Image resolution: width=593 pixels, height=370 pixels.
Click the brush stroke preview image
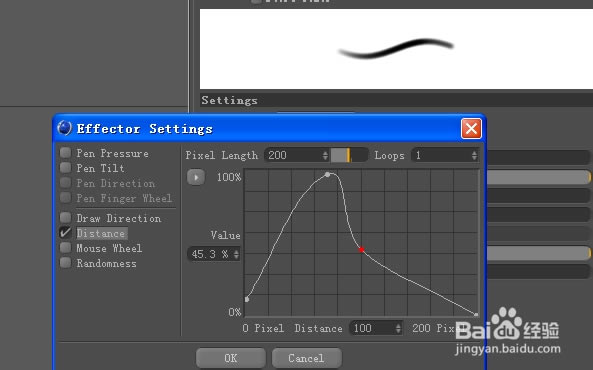396,49
